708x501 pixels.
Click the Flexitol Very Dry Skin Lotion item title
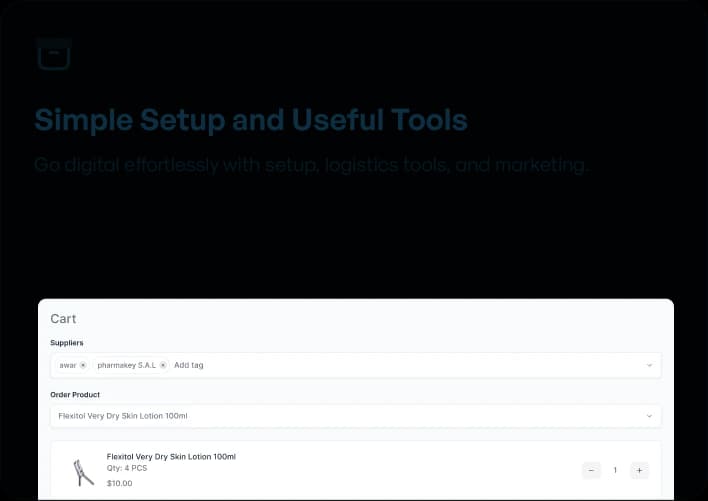click(171, 456)
